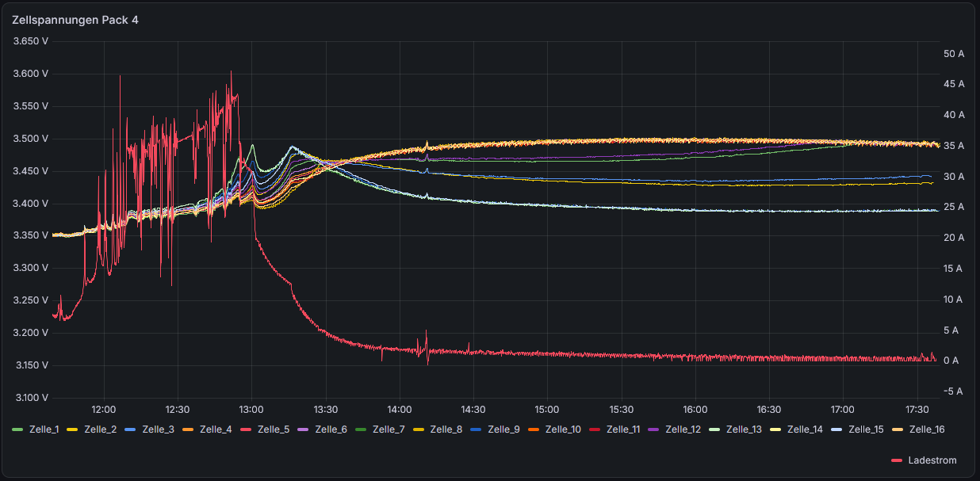Isolate Zelle_12 series from legend
This screenshot has height=481, width=980.
[x=683, y=429]
